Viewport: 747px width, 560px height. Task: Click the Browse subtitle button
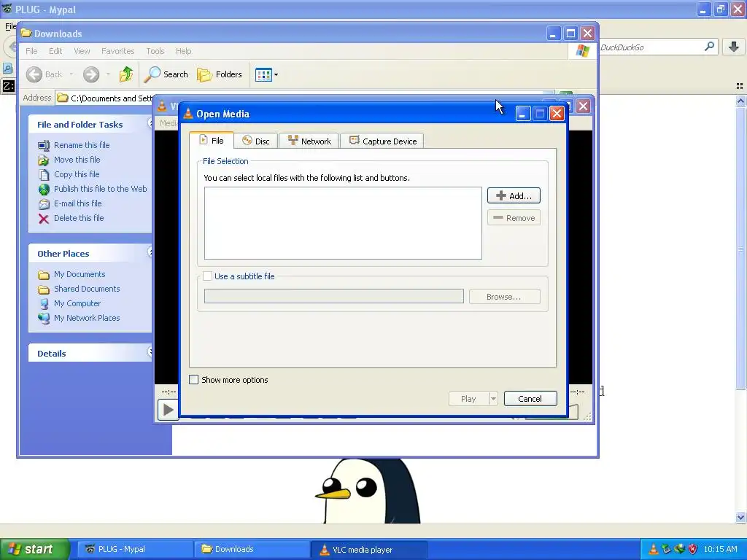504,297
